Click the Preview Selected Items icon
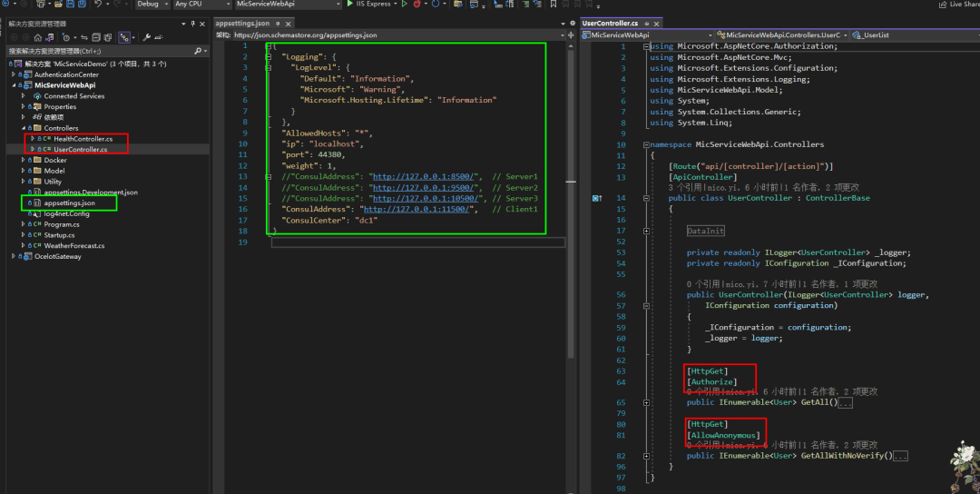 pos(158,37)
